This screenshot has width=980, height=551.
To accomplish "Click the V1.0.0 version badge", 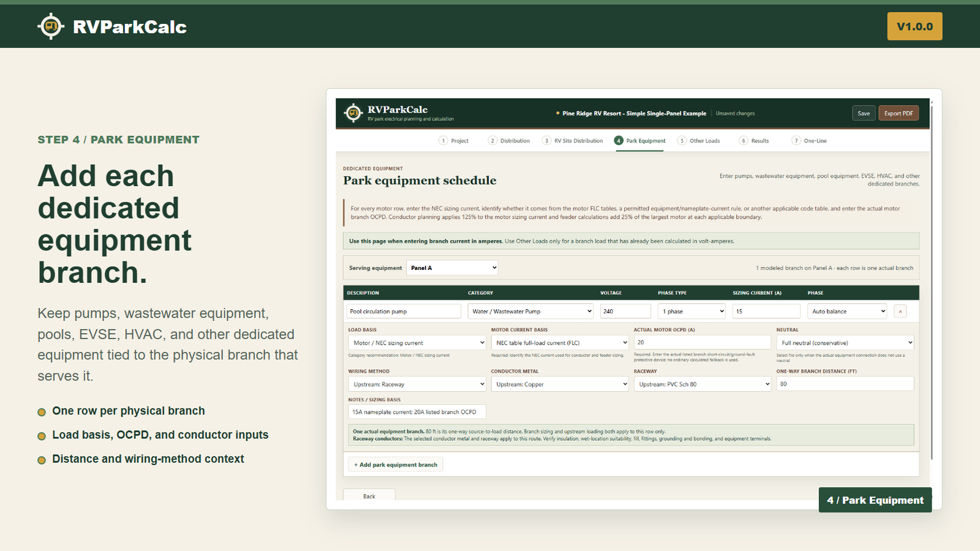I will (x=914, y=26).
